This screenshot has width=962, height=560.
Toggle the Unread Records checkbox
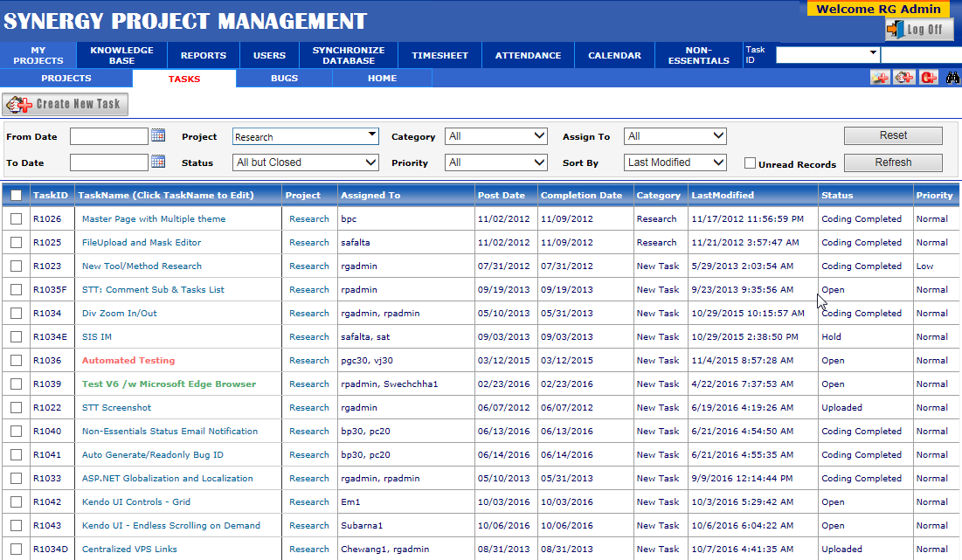click(x=750, y=163)
